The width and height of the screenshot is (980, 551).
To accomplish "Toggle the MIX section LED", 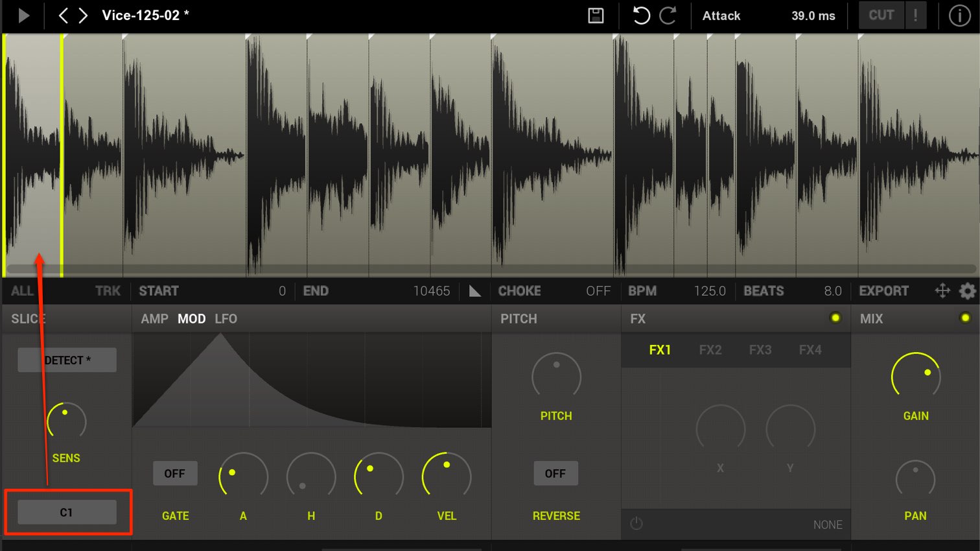I will coord(965,318).
